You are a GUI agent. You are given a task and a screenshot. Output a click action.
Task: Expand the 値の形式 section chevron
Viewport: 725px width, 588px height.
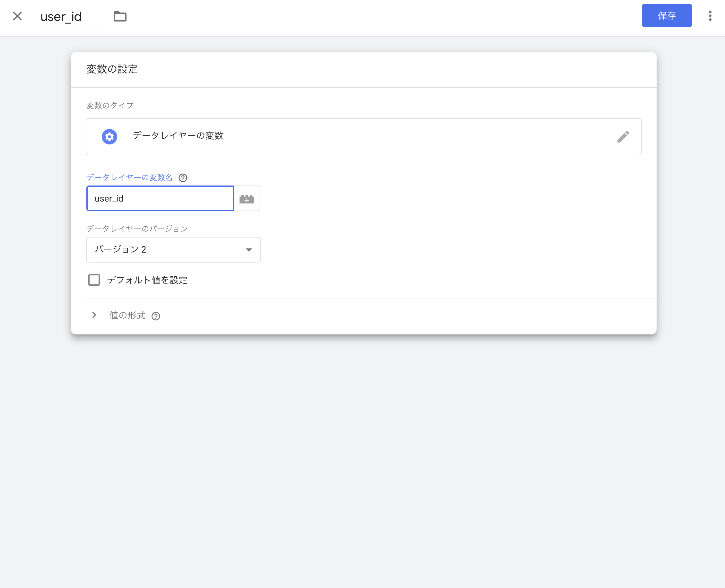(x=94, y=315)
